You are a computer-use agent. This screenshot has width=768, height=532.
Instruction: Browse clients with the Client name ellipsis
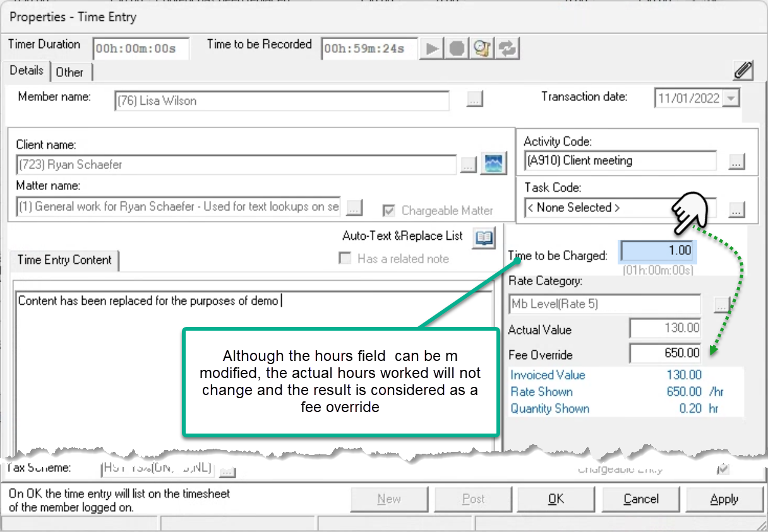467,165
